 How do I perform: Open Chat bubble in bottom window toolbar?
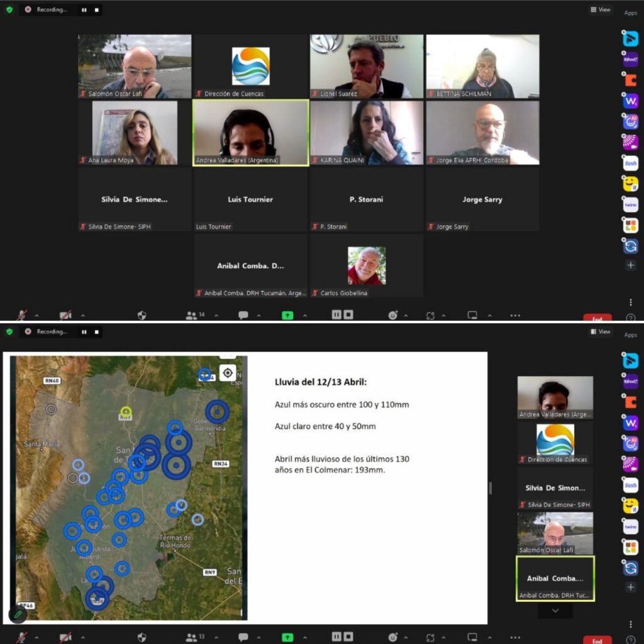(243, 637)
